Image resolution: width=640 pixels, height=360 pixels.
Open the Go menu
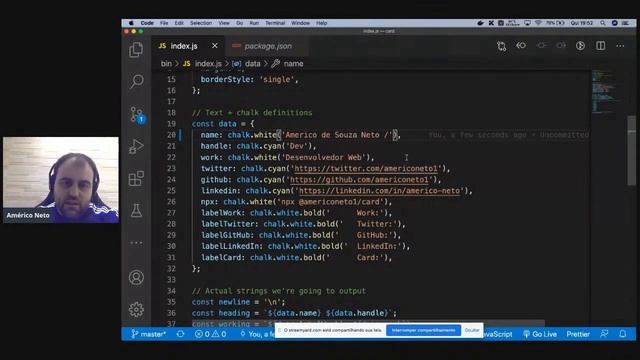pos(240,23)
